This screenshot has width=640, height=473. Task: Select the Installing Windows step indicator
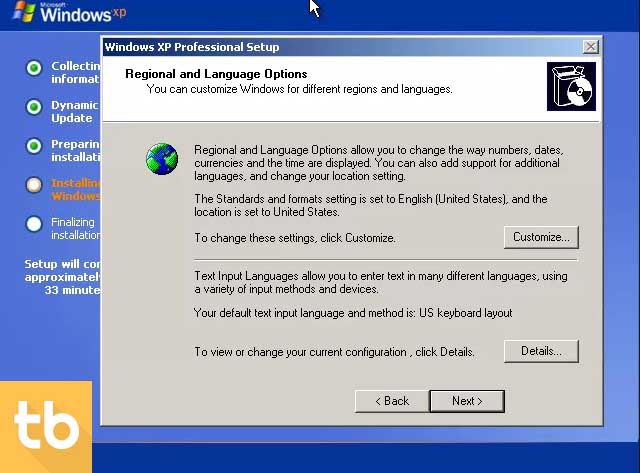tap(34, 185)
